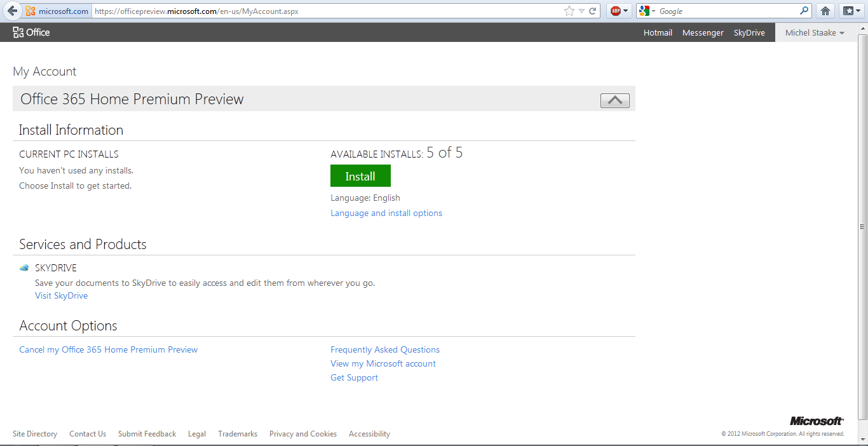The height and width of the screenshot is (446, 868).
Task: Open the Legal footer link
Action: coord(197,434)
